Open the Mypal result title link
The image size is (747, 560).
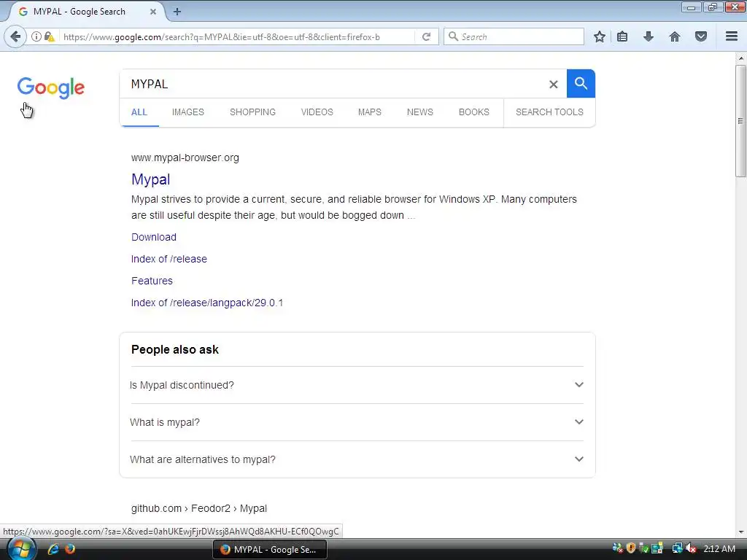tap(150, 179)
